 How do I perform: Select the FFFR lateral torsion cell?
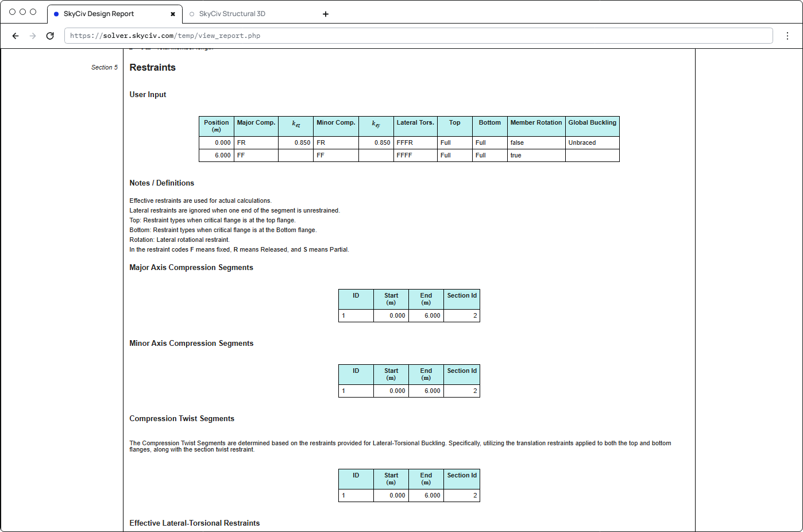coord(415,142)
